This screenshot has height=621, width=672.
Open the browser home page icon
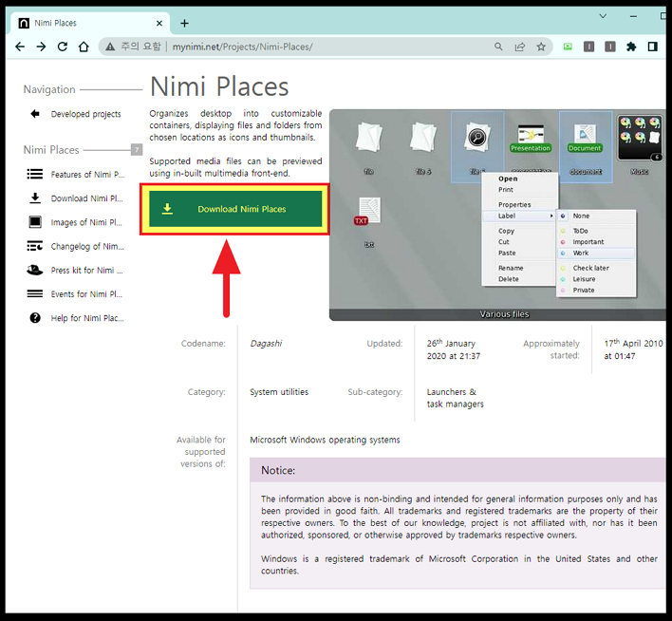pyautogui.click(x=84, y=47)
